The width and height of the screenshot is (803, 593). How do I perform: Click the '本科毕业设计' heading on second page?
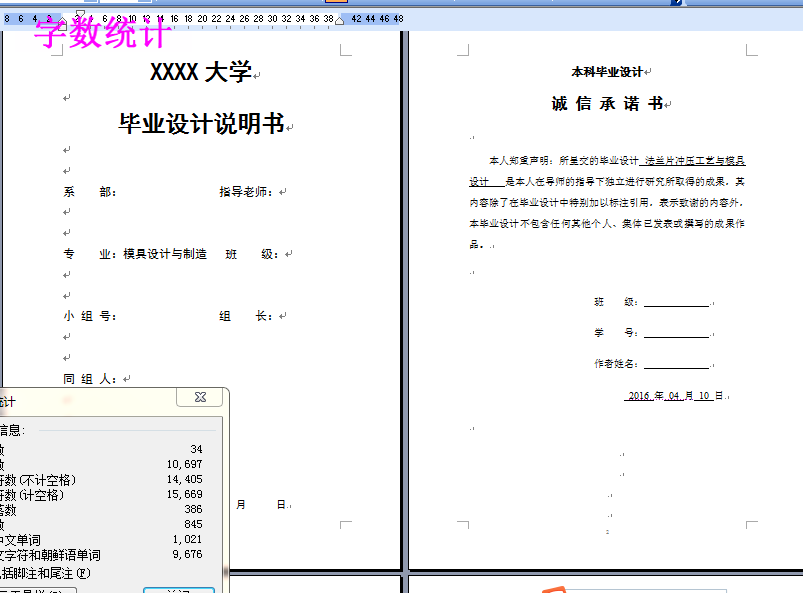coord(607,72)
